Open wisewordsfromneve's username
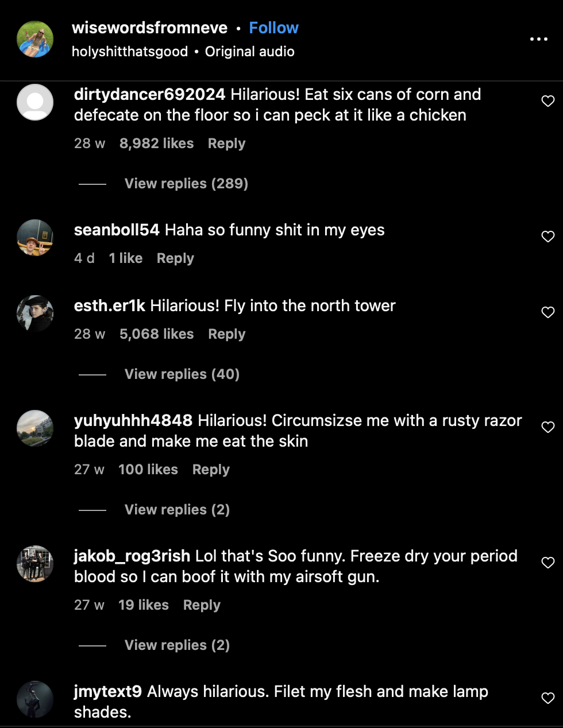563x728 pixels. pyautogui.click(x=149, y=28)
